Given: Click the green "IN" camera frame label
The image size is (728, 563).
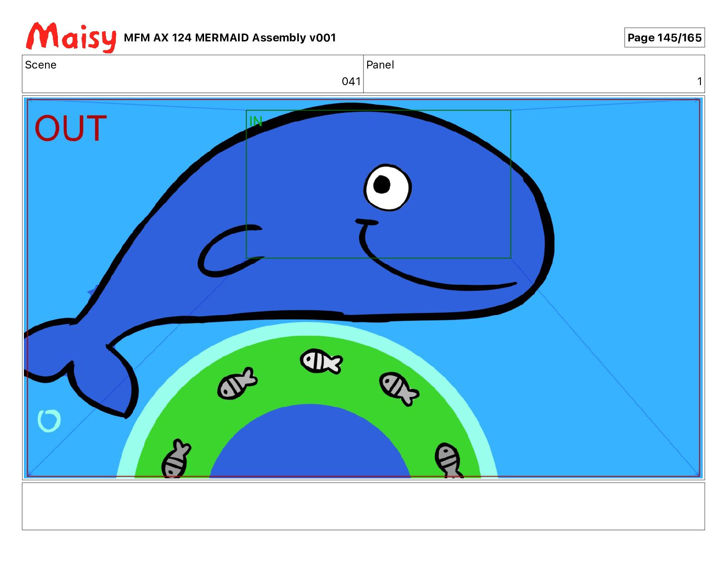Looking at the screenshot, I should point(256,121).
